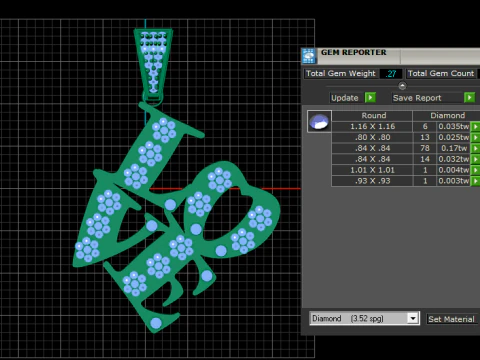Click the Total Gem Weight label
The image size is (480, 360).
pos(341,73)
